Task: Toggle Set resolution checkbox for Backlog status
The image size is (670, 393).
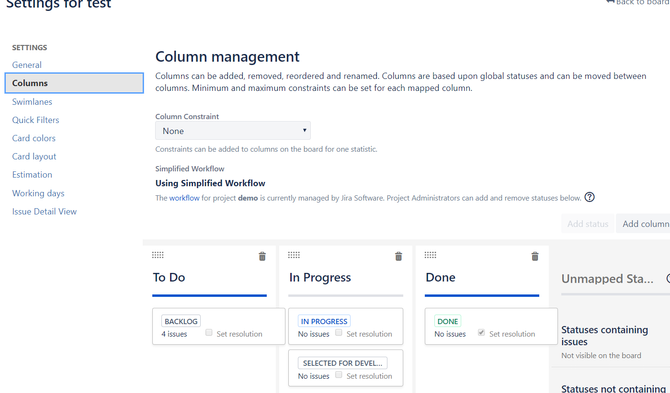Action: tap(209, 332)
